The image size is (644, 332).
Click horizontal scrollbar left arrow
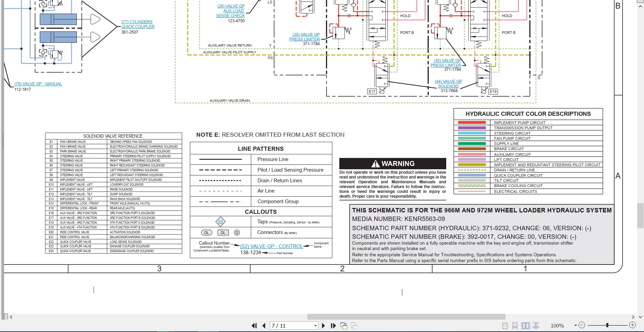(11, 317)
